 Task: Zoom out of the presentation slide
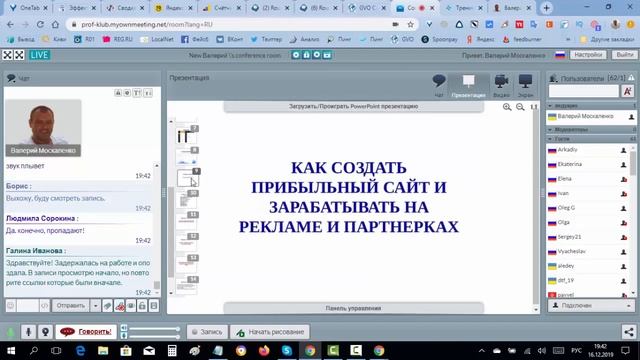pyautogui.click(x=520, y=107)
